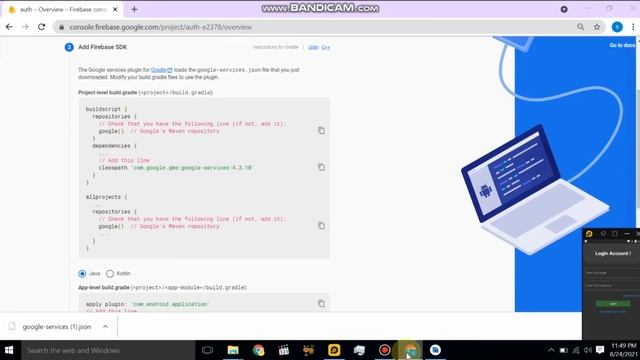Image resolution: width=640 pixels, height=360 pixels.
Task: Click the green Login button in emulator
Action: point(613,304)
